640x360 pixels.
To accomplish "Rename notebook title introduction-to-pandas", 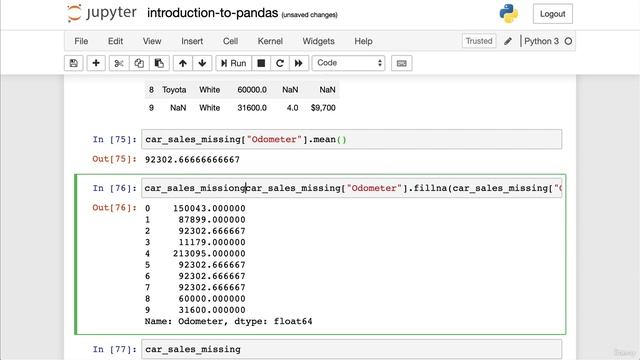I will [x=212, y=13].
